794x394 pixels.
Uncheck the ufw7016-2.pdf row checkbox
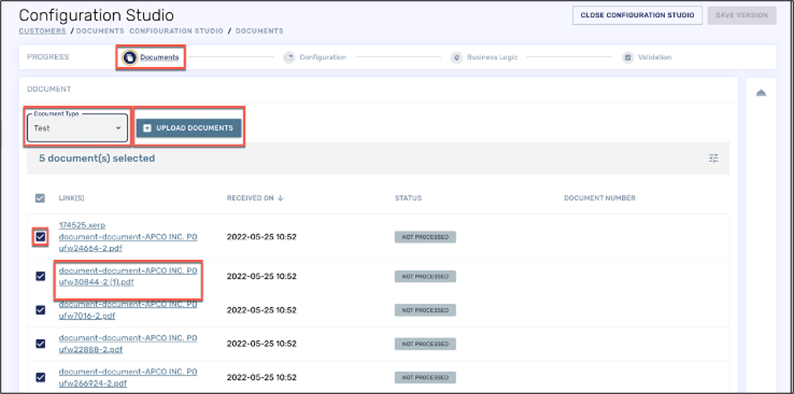(x=41, y=310)
